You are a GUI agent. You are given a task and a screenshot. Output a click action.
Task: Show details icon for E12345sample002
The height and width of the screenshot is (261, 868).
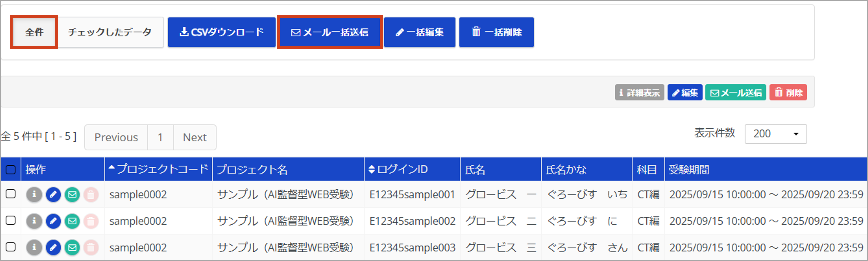(x=34, y=221)
